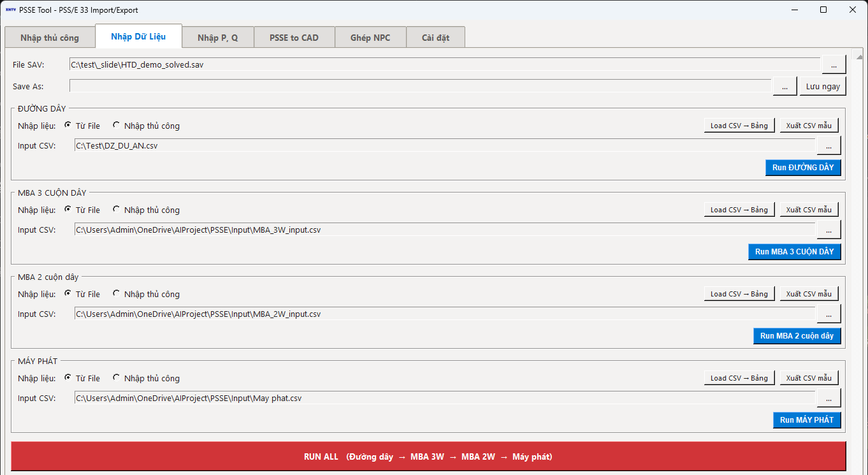Screen dimensions: 868x475
Task: Browse for ĐƯỜNG DÂY input CSV
Action: coord(828,146)
